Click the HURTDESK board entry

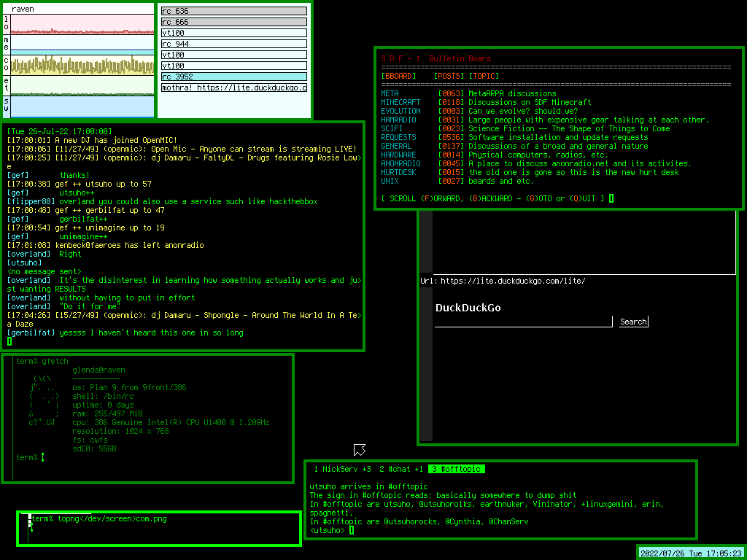(x=398, y=172)
